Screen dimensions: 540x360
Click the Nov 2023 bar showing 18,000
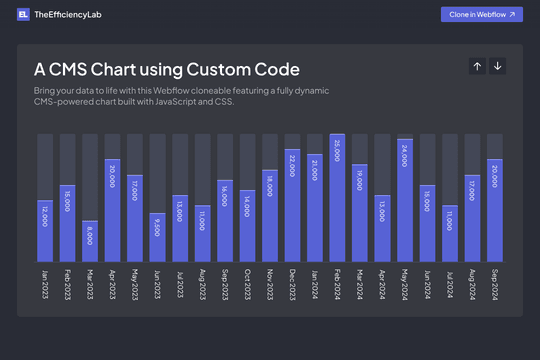[270, 216]
